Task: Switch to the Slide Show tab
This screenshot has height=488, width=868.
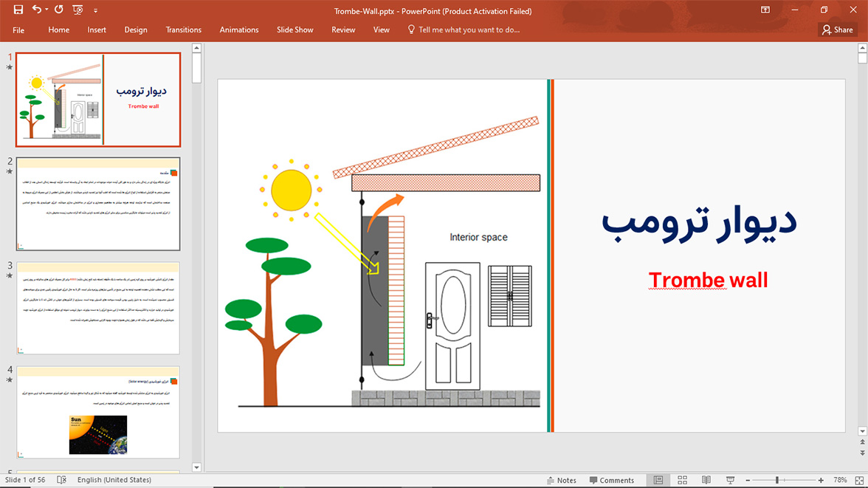Action: point(295,30)
